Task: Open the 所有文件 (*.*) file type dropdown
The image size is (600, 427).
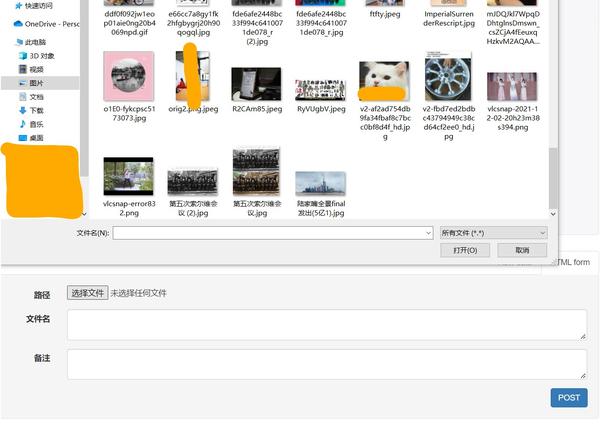Action: (493, 233)
